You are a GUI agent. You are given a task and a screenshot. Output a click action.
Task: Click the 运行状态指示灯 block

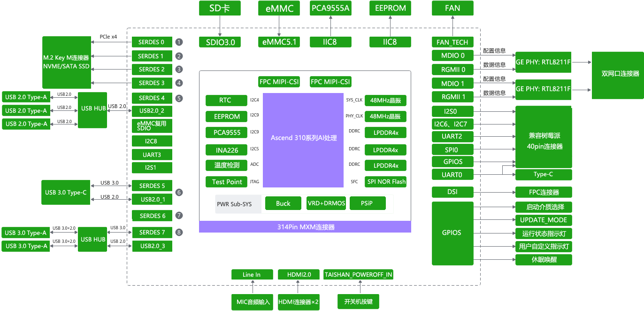544,233
